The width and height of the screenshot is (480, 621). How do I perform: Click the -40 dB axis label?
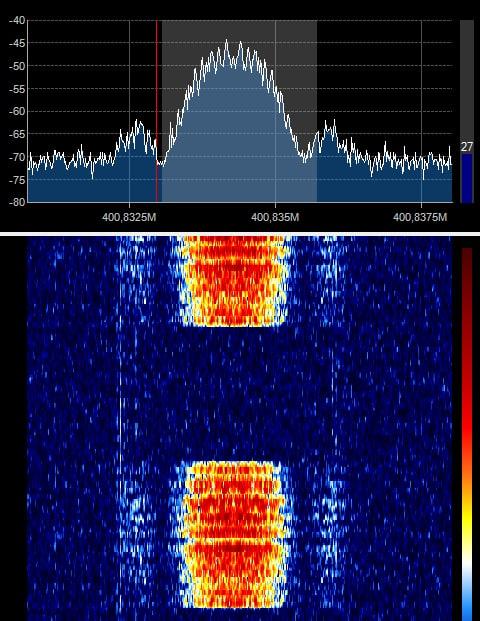pyautogui.click(x=17, y=20)
